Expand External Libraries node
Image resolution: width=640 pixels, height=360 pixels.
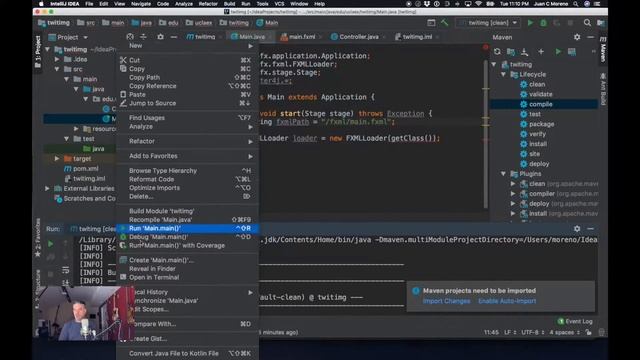pos(47,189)
